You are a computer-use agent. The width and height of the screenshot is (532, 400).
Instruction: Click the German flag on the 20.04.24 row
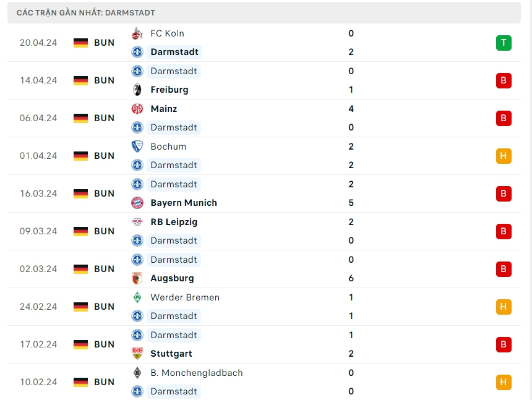(80, 43)
